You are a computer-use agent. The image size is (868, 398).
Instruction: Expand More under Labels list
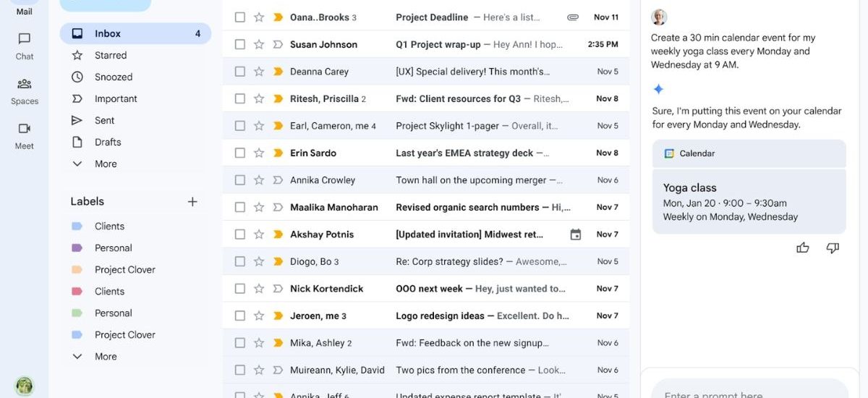tap(106, 357)
